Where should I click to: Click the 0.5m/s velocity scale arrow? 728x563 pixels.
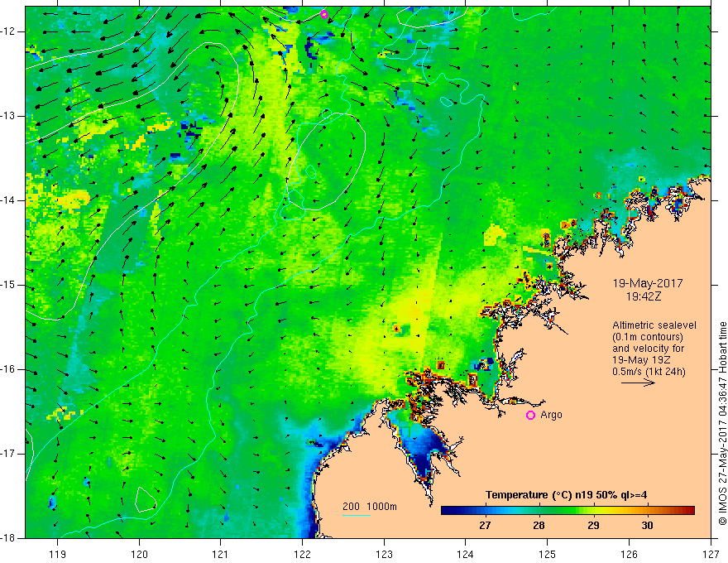click(639, 383)
